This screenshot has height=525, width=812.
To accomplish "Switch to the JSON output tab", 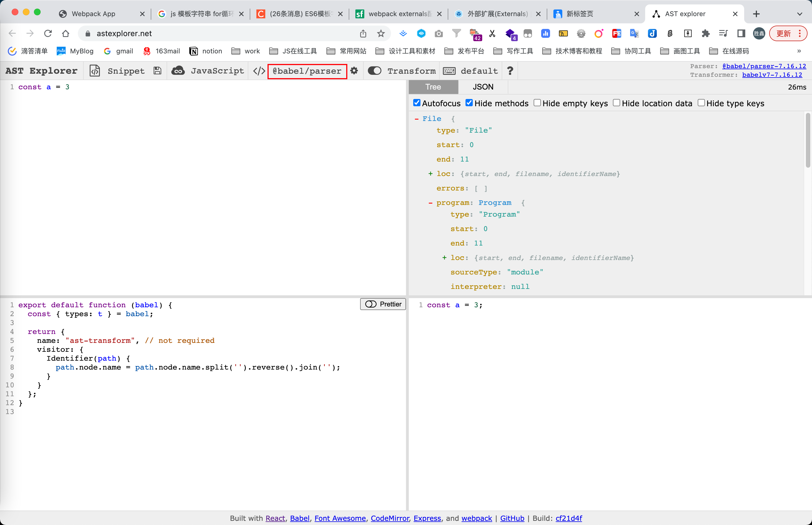I will [x=483, y=87].
